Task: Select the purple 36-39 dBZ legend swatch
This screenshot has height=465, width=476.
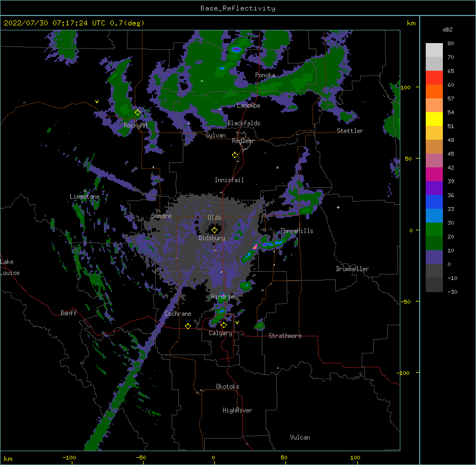Action: [x=434, y=188]
